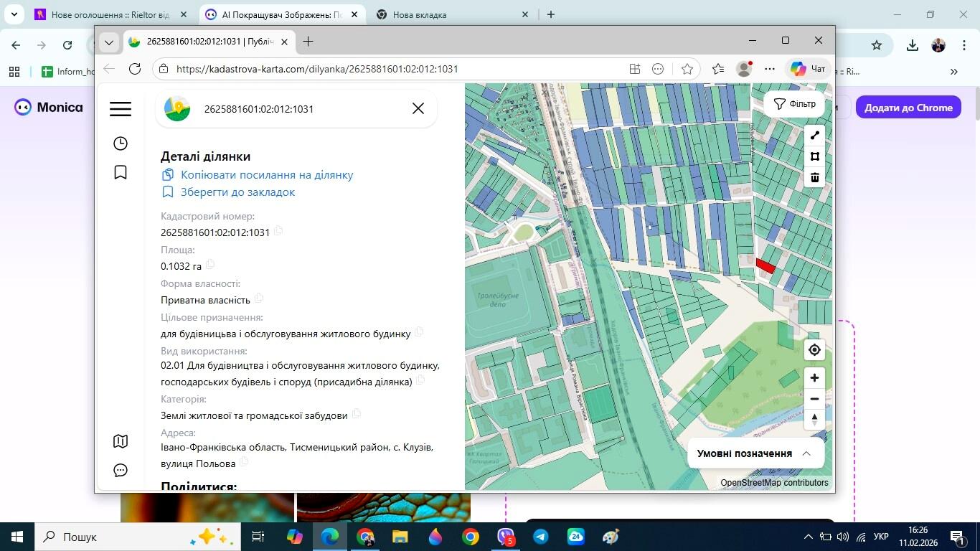
Task: Select the measure distance line tool
Action: tap(814, 136)
